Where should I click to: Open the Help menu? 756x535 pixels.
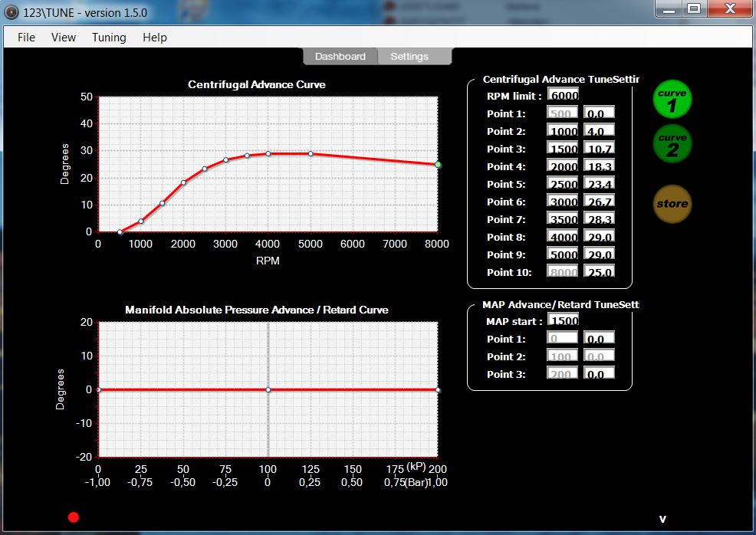tap(155, 37)
